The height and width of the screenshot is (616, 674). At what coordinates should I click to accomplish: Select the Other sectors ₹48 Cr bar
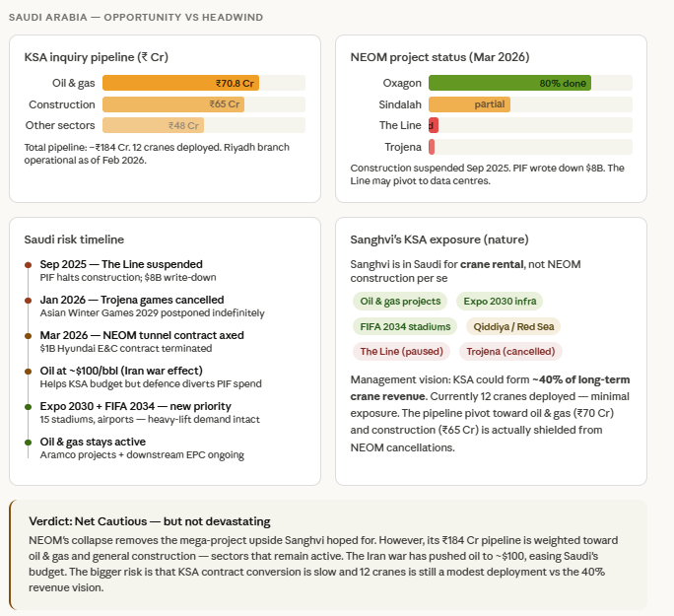click(153, 125)
